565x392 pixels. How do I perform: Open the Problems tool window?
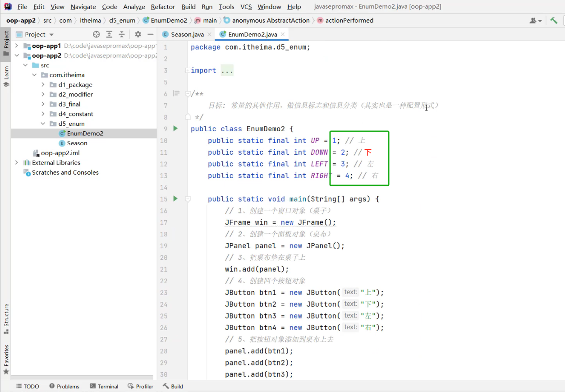[64, 386]
